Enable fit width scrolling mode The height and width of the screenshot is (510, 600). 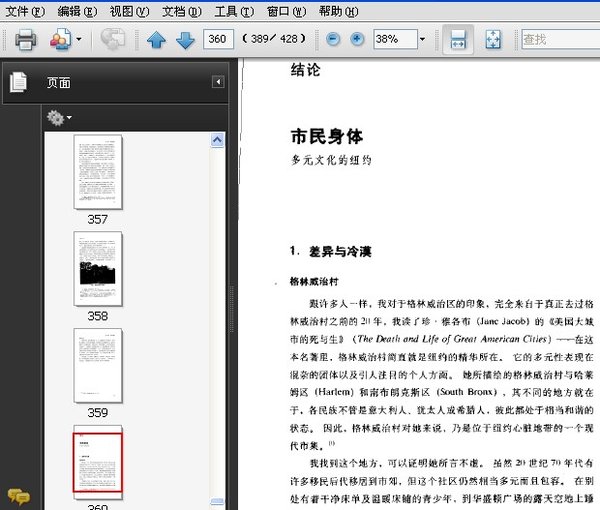point(457,40)
